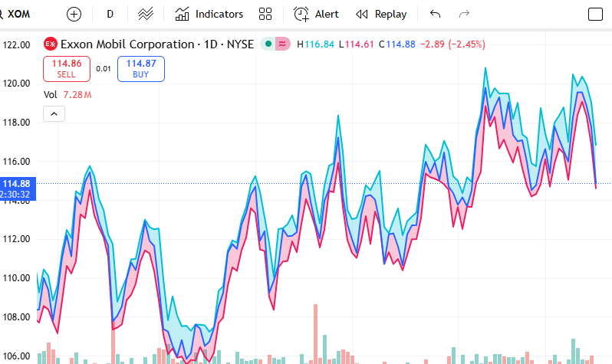
Task: Select the Vol 7.28 M indicator label
Action: [x=67, y=95]
